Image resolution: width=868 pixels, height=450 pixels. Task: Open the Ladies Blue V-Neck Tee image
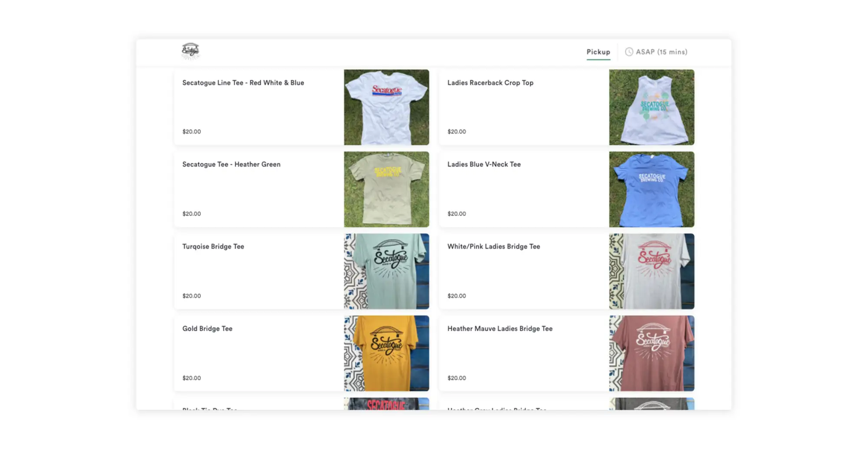pos(651,189)
